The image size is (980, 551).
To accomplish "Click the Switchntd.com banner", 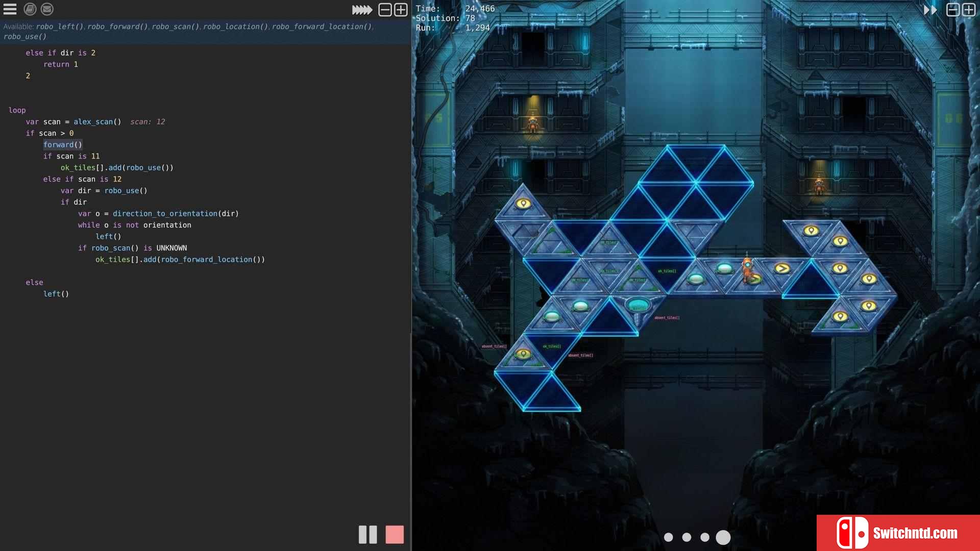I will pyautogui.click(x=898, y=533).
